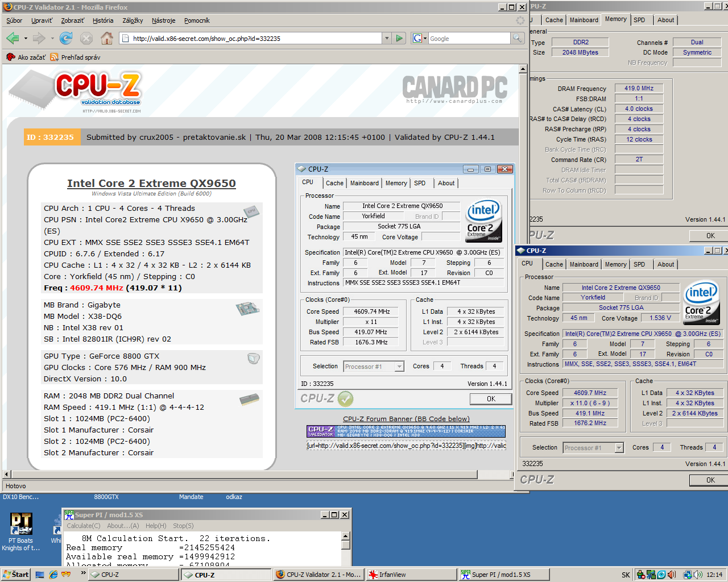Open the Pomocník menu
728x582 pixels.
pos(197,20)
